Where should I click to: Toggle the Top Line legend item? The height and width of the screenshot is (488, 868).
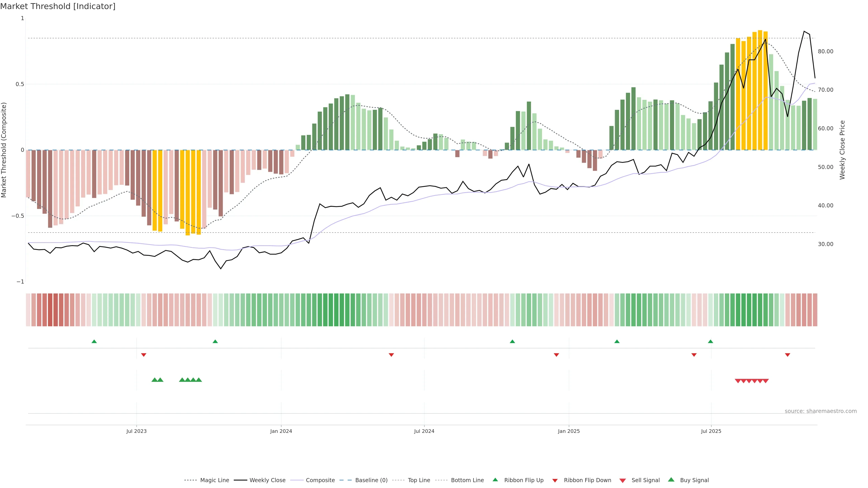tap(419, 480)
